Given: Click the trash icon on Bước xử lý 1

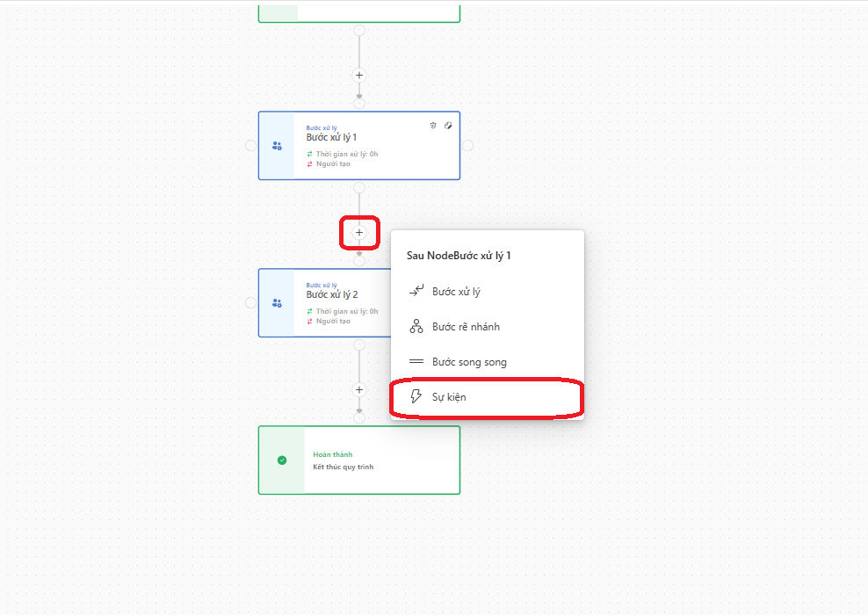Looking at the screenshot, I should point(432,126).
